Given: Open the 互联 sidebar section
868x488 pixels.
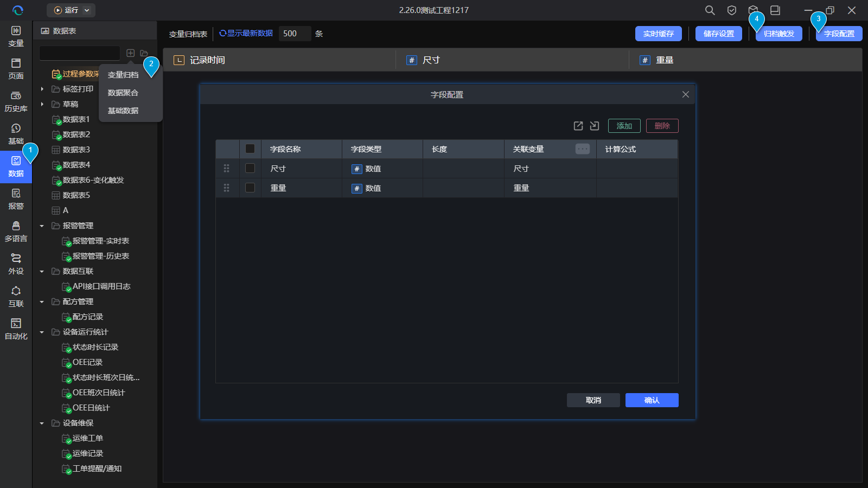Looking at the screenshot, I should [16, 297].
